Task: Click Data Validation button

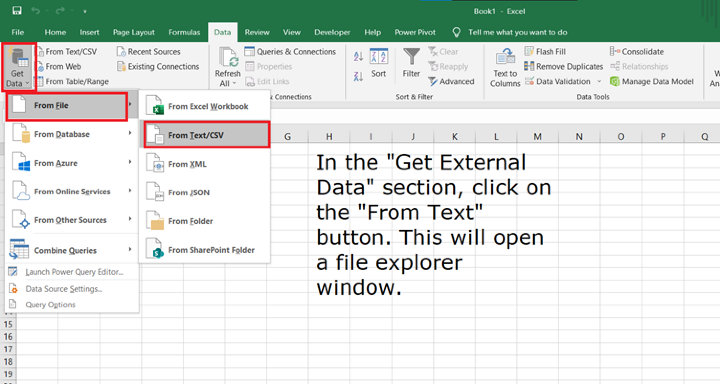Action: tap(557, 81)
